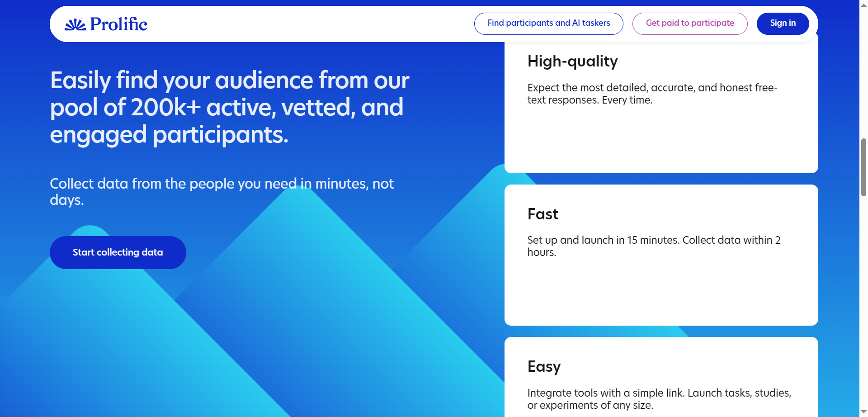Select the hero headline text
The height and width of the screenshot is (417, 868).
(229, 107)
